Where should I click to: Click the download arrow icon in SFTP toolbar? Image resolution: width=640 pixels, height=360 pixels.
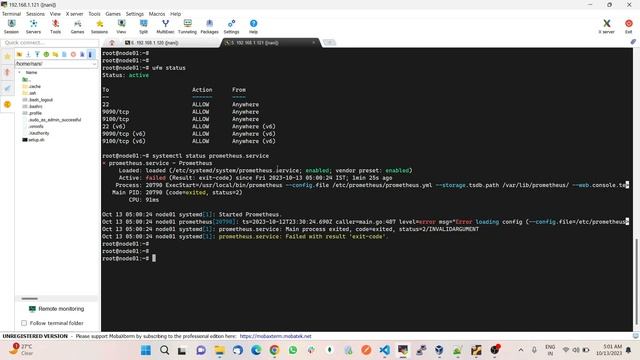coord(28,54)
